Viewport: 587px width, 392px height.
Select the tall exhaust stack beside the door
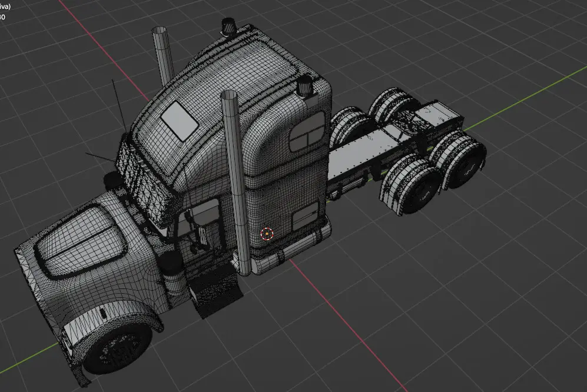(236, 184)
